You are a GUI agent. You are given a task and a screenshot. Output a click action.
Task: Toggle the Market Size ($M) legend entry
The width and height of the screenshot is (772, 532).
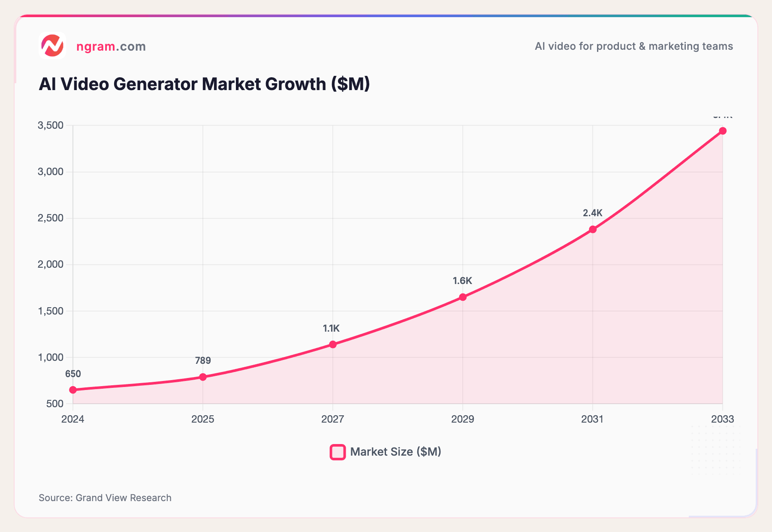395,451
